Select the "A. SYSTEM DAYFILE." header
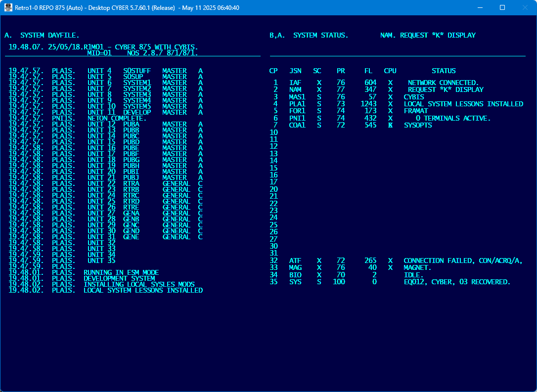This screenshot has width=537, height=392. (42, 36)
